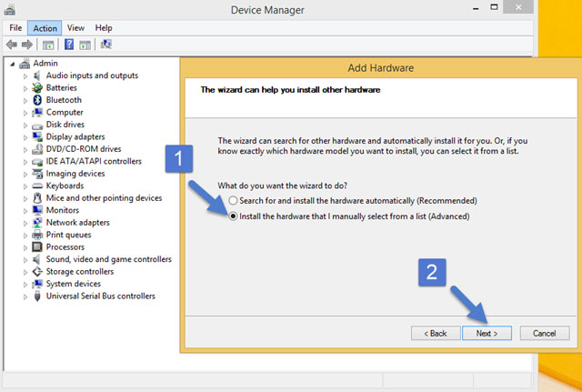The width and height of the screenshot is (582, 392).
Task: Expand the Processors node
Action: (x=25, y=247)
